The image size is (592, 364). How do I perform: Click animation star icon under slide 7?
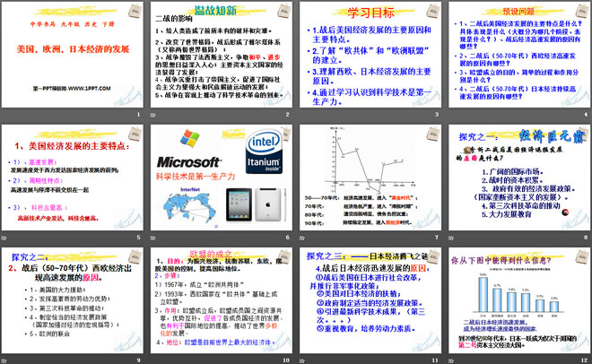pos(302,238)
